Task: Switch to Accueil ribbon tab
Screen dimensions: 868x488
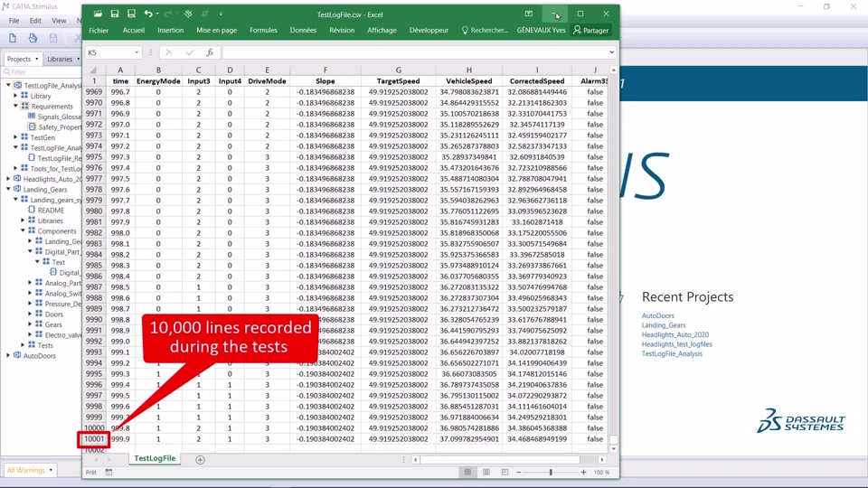Action: [x=134, y=31]
